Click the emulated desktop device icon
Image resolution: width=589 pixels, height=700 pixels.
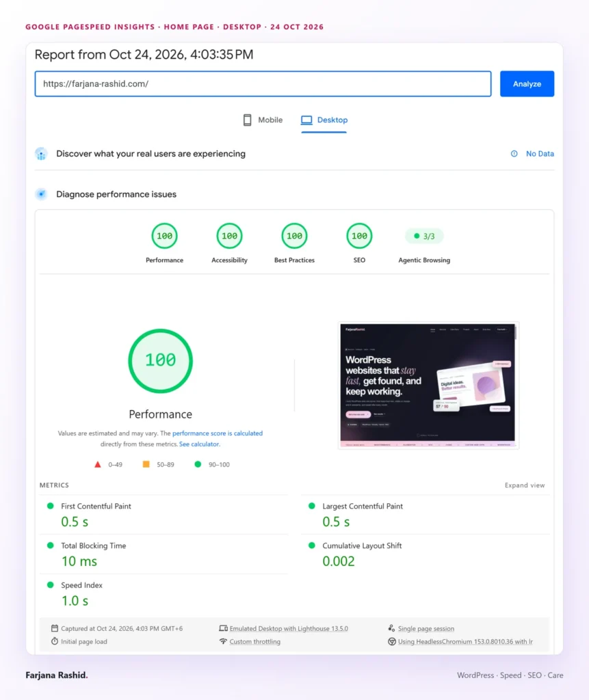tap(223, 629)
